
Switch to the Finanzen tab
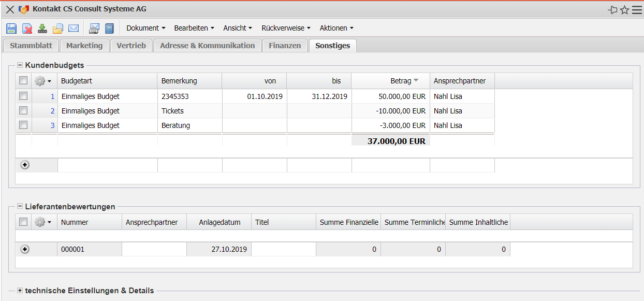click(x=285, y=46)
